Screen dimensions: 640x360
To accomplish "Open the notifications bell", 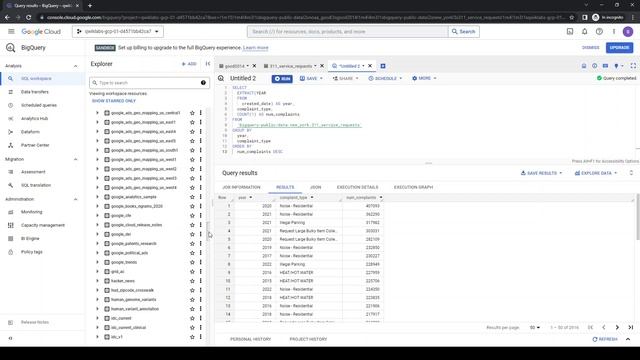I will pyautogui.click(x=584, y=31).
